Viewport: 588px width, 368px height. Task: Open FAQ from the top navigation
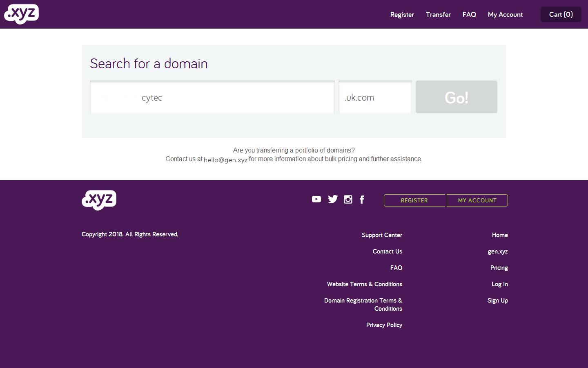[x=469, y=14]
